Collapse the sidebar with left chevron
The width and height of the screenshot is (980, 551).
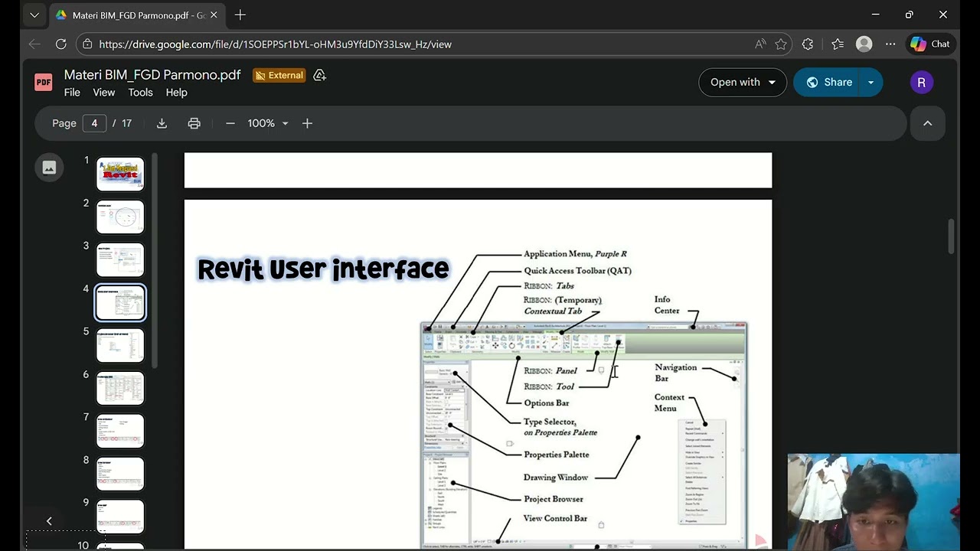click(49, 521)
